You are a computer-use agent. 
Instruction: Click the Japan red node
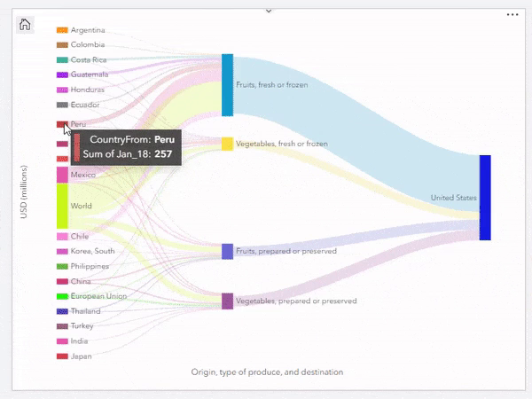(62, 356)
